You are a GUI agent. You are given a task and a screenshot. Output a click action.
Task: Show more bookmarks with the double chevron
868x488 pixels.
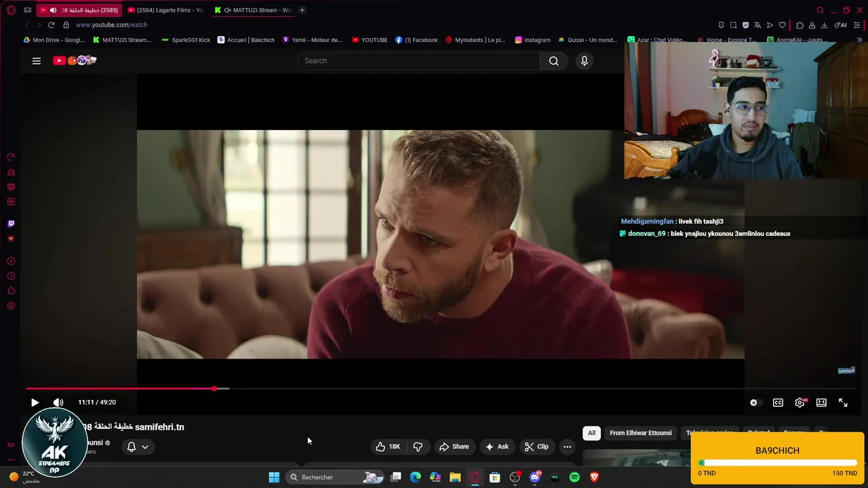point(860,40)
